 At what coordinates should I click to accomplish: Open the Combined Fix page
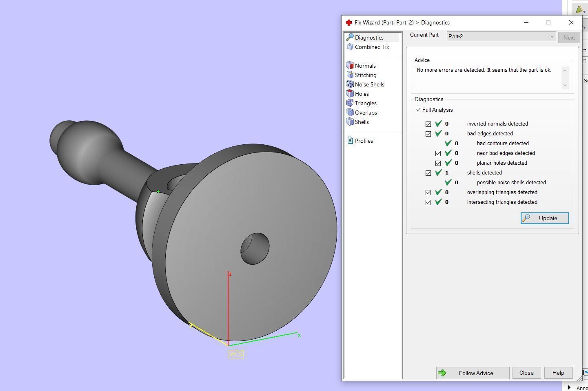pos(372,47)
